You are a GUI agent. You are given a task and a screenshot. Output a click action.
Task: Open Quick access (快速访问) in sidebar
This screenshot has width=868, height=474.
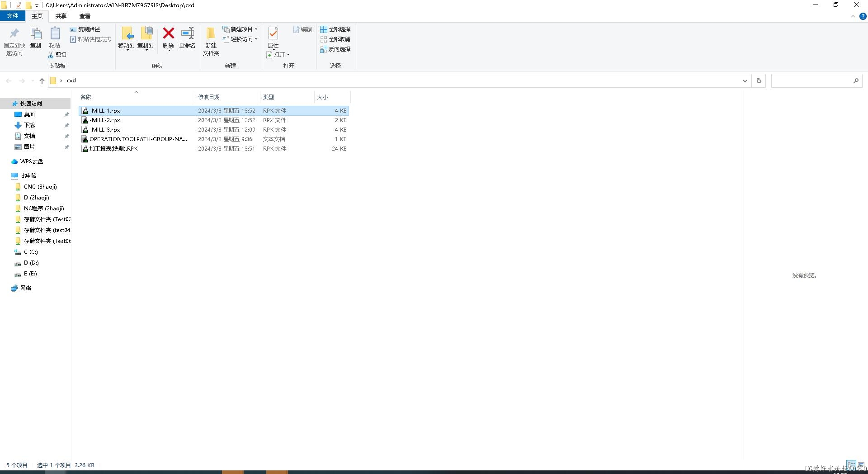point(35,104)
